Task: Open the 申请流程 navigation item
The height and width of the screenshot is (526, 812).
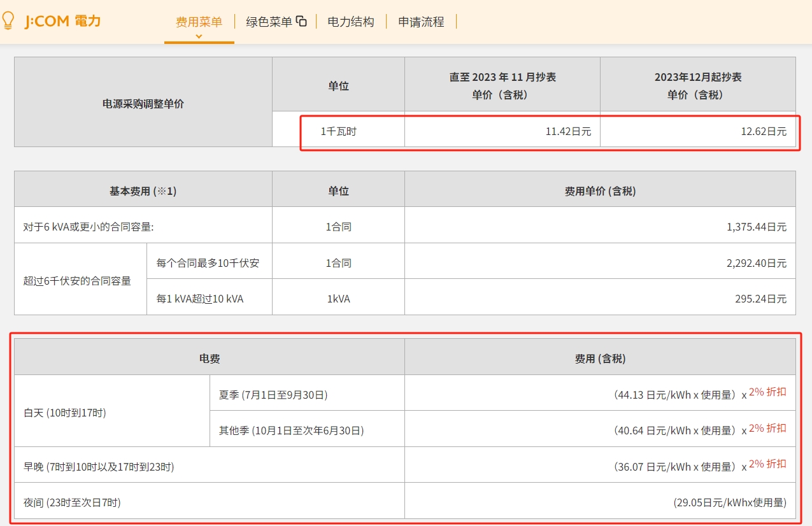Action: [421, 22]
